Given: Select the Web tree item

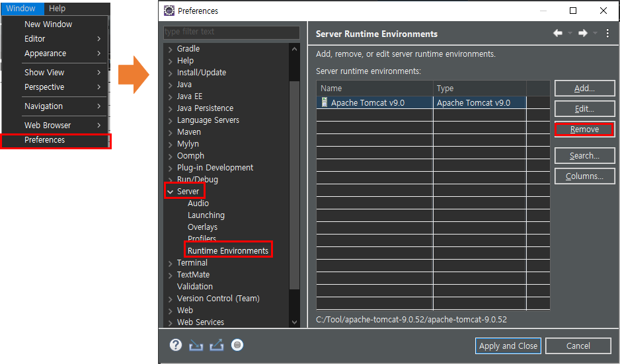Looking at the screenshot, I should pyautogui.click(x=184, y=310).
